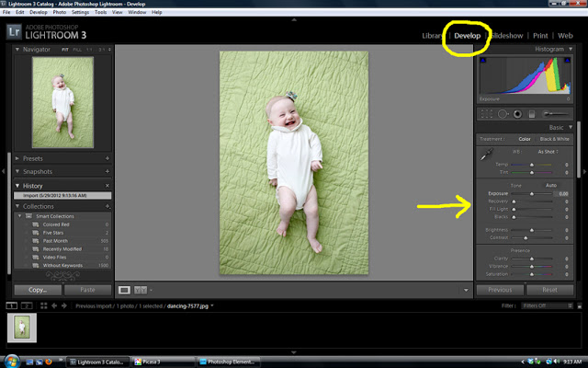Click second window button 2
Image resolution: width=588 pixels, height=368 pixels.
27,305
